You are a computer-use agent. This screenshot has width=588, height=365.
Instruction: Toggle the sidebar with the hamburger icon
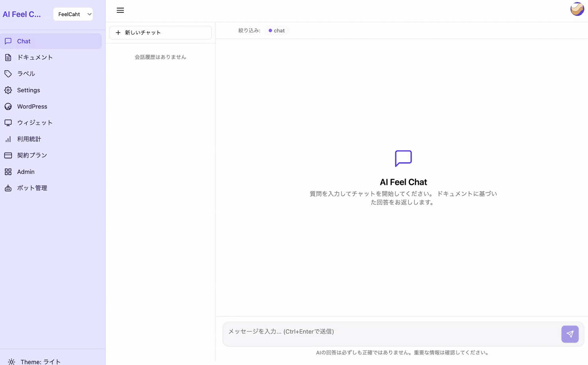pos(120,10)
